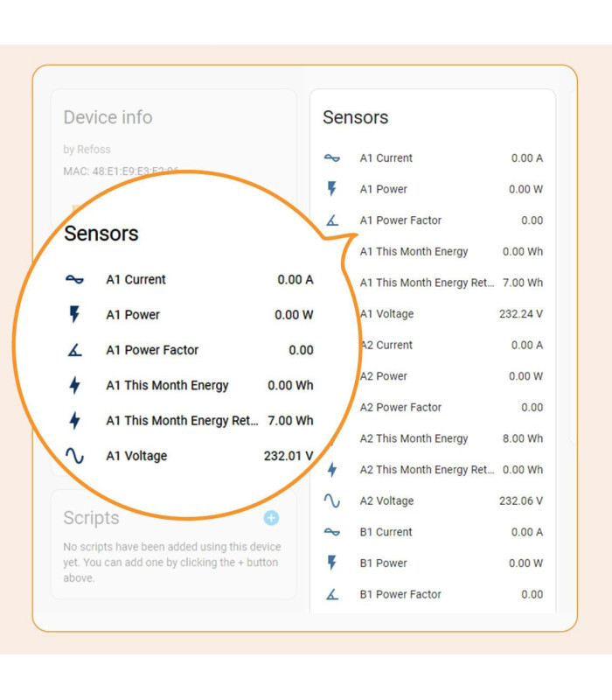Select the B1 Power bolt icon
Viewport: 612px width, 700px height.
click(x=332, y=563)
